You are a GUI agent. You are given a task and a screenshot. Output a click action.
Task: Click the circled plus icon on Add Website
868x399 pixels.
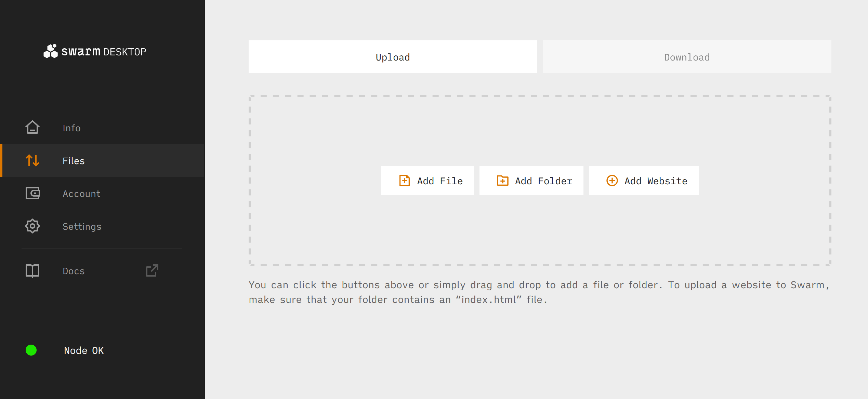612,181
